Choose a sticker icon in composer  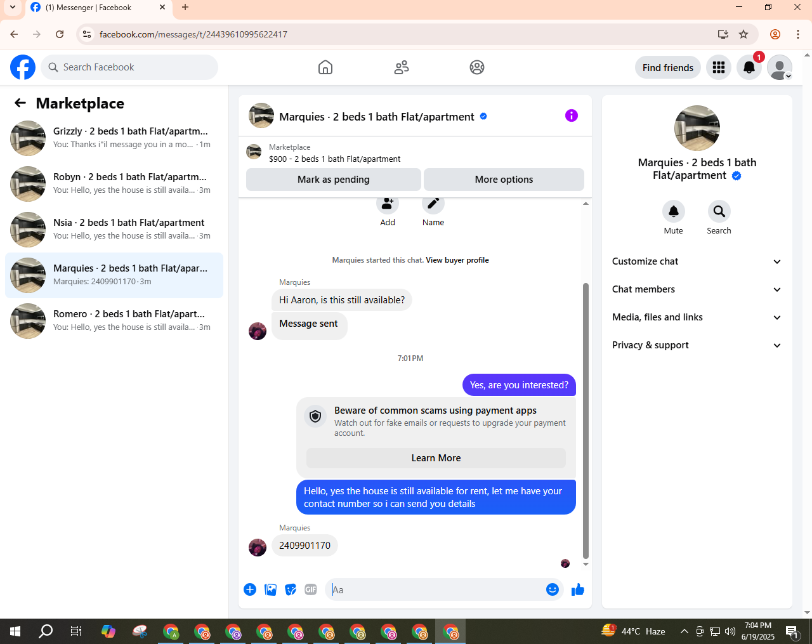coord(291,589)
